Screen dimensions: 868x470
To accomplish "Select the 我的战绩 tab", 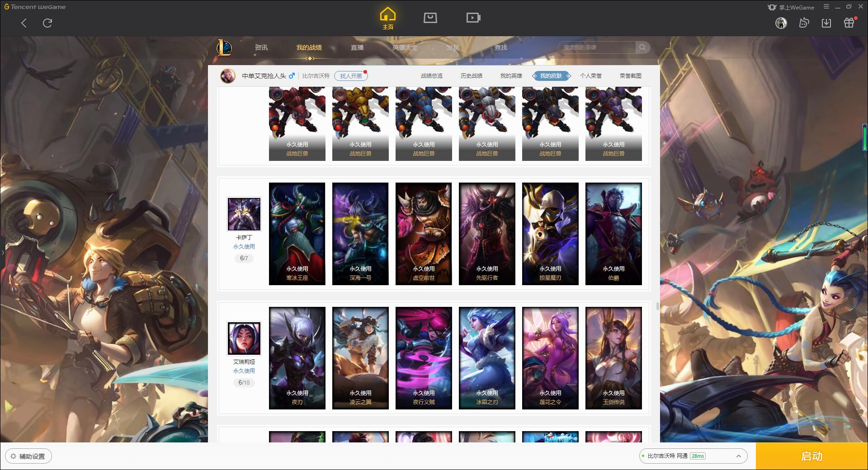I will 309,47.
